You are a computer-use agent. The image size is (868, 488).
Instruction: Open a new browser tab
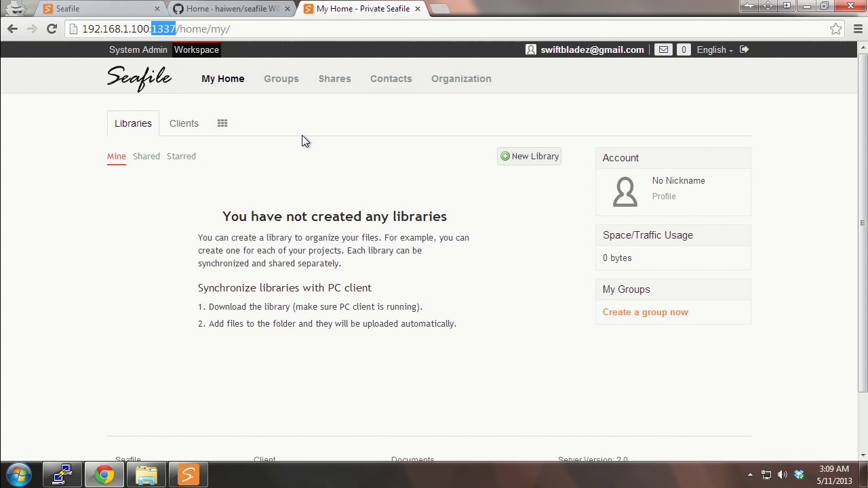[439, 9]
